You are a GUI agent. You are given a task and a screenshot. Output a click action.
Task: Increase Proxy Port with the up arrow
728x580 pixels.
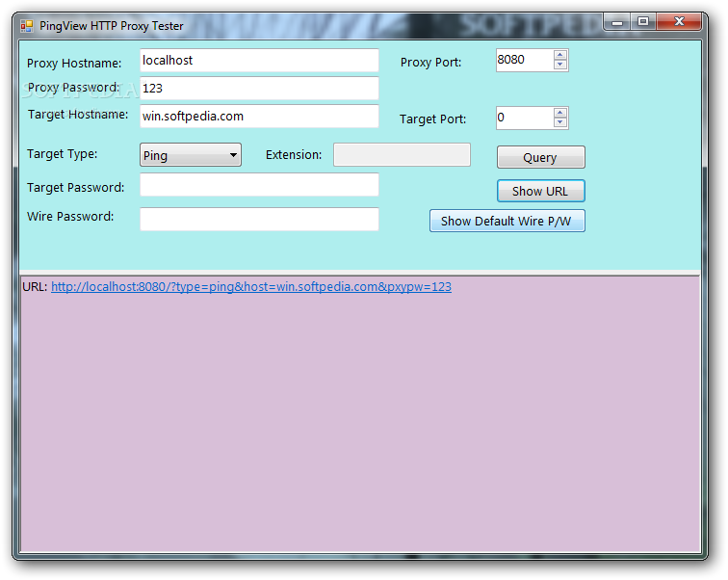pyautogui.click(x=560, y=55)
